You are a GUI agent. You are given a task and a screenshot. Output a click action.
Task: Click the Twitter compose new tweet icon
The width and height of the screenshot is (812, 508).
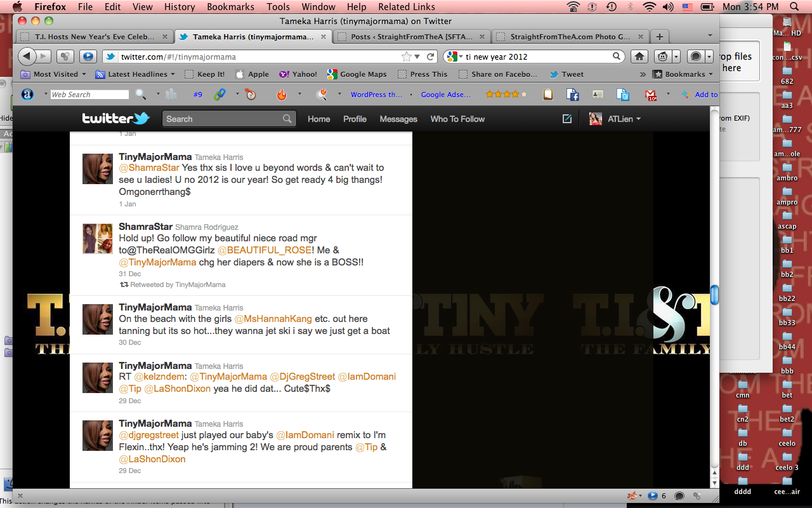[567, 119]
